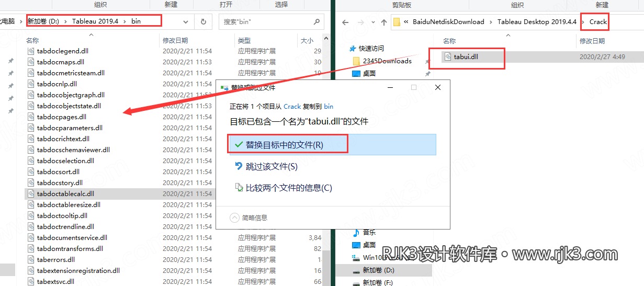644x286 pixels.
Task: Sort bin window by 修改日期 column
Action: [175, 40]
